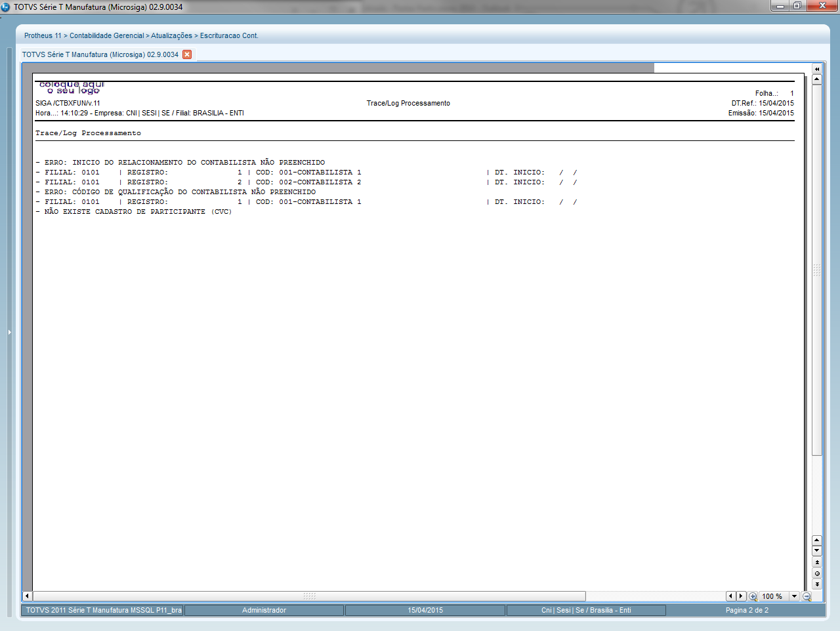Click the Folha..: 1 page label

(774, 93)
